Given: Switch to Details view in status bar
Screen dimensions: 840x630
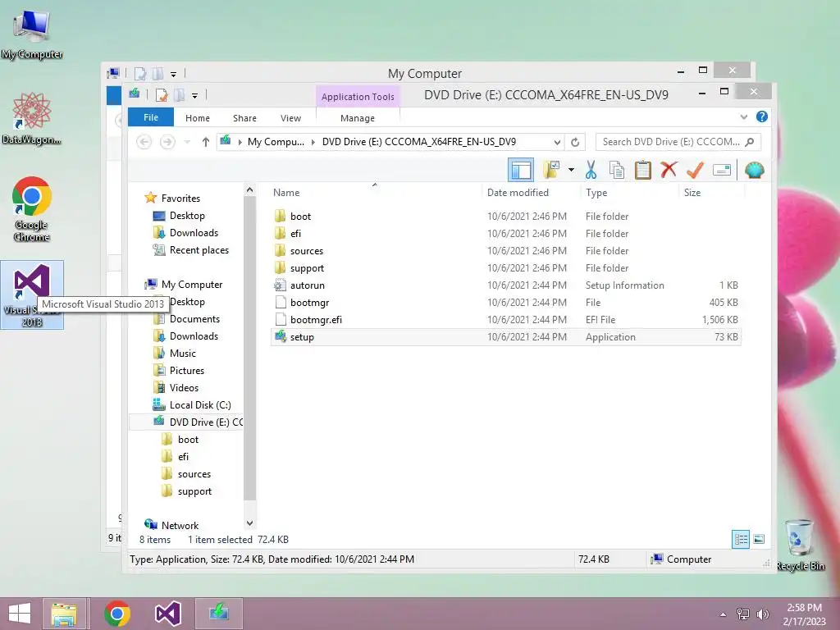Looking at the screenshot, I should click(741, 540).
